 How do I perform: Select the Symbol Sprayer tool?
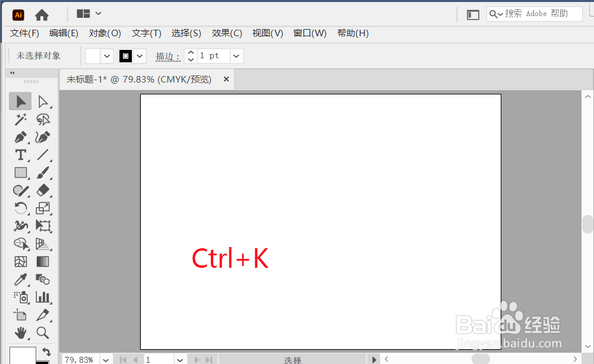coord(20,297)
